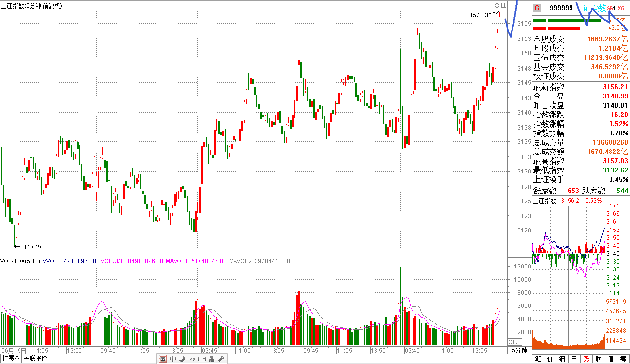Toggle the half/full-width moon icon
Screen dimensions: 630x364
(182, 359)
